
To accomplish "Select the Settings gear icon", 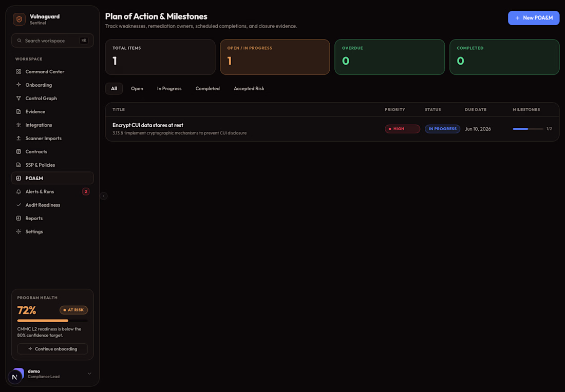I will coord(18,231).
